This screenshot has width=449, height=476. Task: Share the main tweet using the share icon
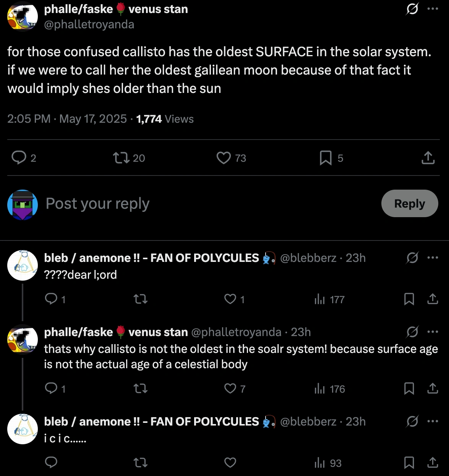pos(427,158)
